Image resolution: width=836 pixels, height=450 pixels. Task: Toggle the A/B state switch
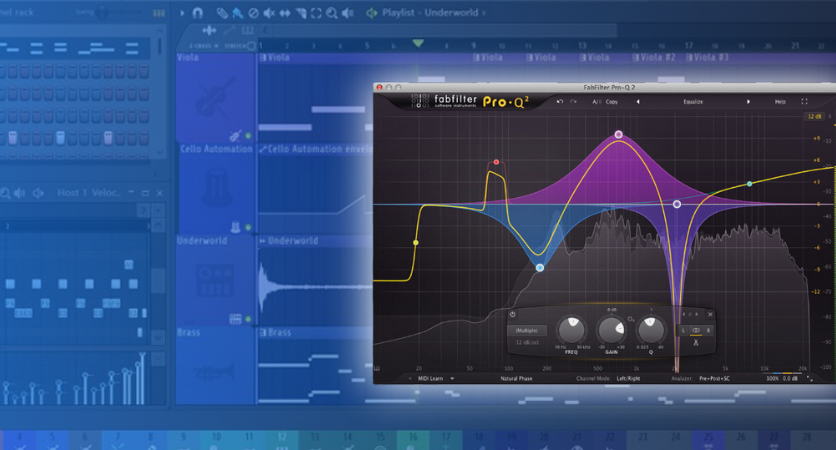coord(597,102)
